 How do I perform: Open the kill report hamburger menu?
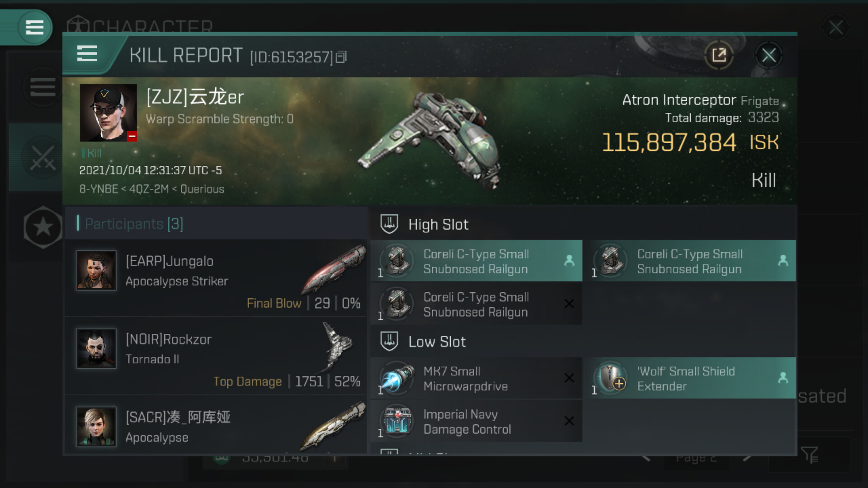click(x=87, y=53)
